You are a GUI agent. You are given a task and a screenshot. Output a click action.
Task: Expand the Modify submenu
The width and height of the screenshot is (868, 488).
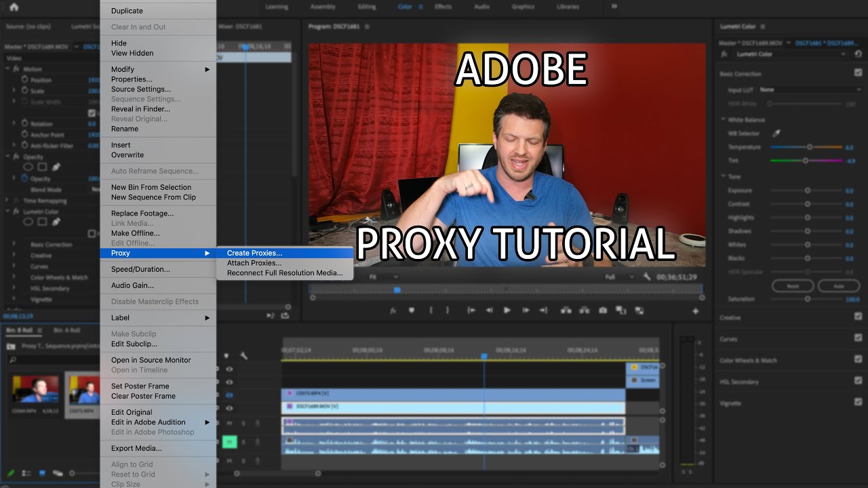click(x=158, y=69)
